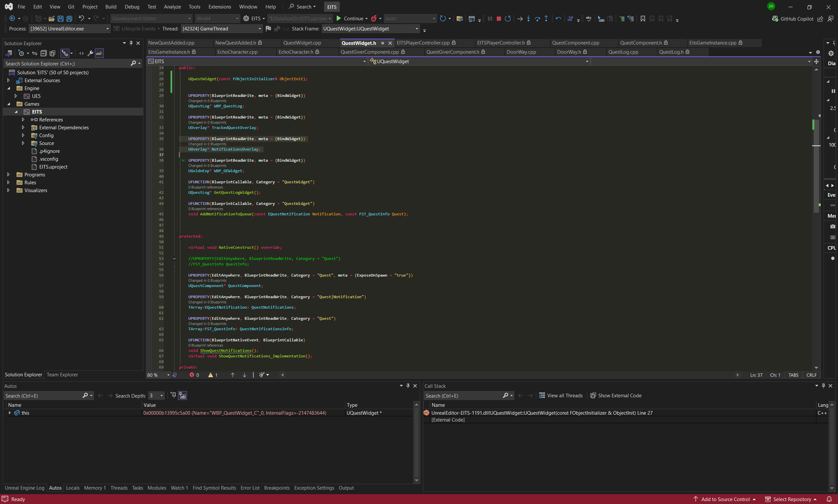Switch to the QuestWidget.cpp tab

(302, 43)
